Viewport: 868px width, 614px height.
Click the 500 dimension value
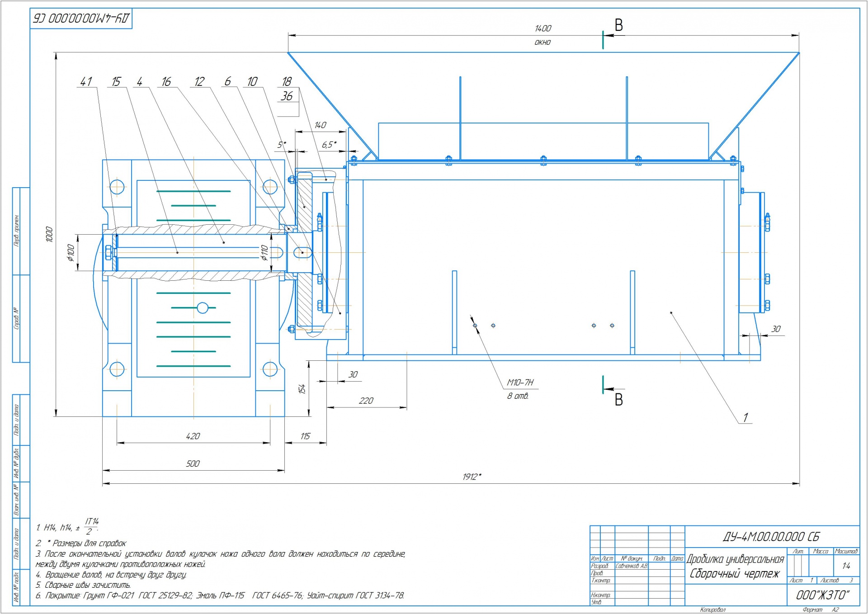click(193, 464)
